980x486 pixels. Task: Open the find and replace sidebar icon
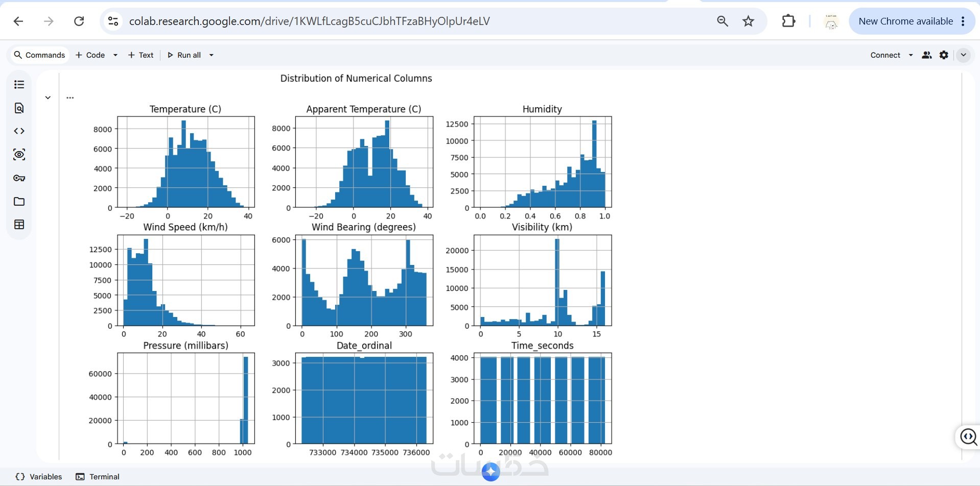point(19,108)
